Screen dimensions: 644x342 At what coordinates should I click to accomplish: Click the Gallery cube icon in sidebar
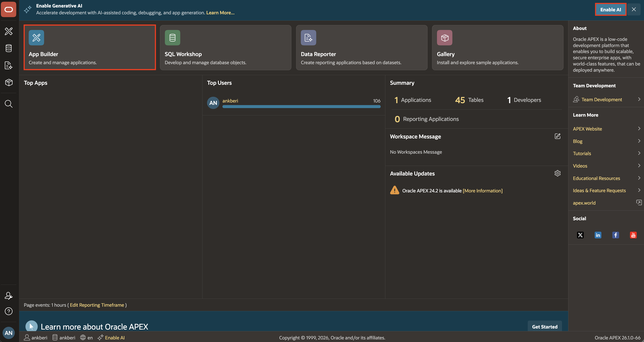[x=9, y=82]
